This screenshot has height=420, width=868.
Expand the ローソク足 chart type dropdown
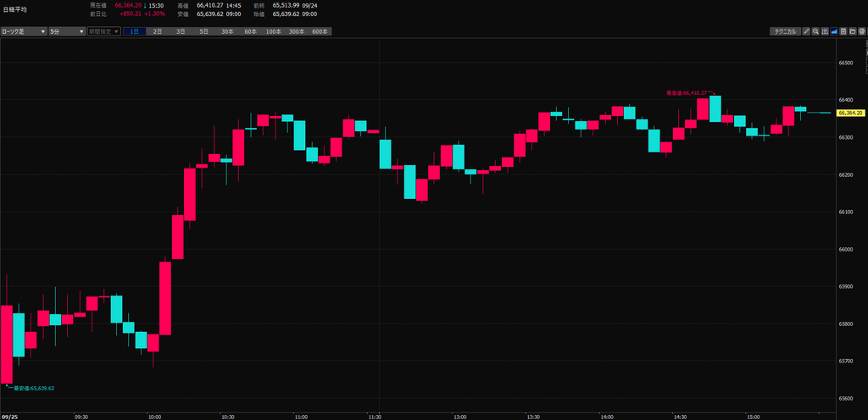(24, 32)
